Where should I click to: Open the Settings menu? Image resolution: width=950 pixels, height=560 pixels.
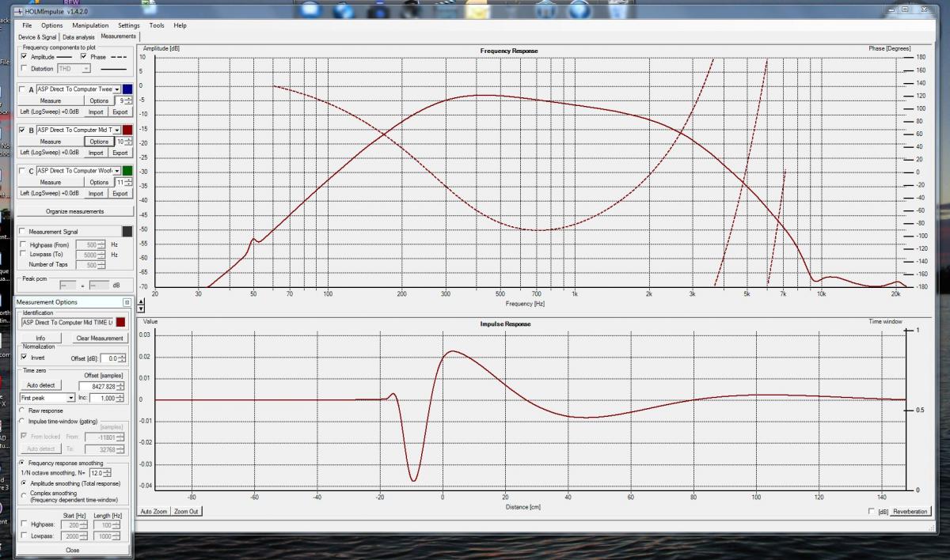(129, 25)
